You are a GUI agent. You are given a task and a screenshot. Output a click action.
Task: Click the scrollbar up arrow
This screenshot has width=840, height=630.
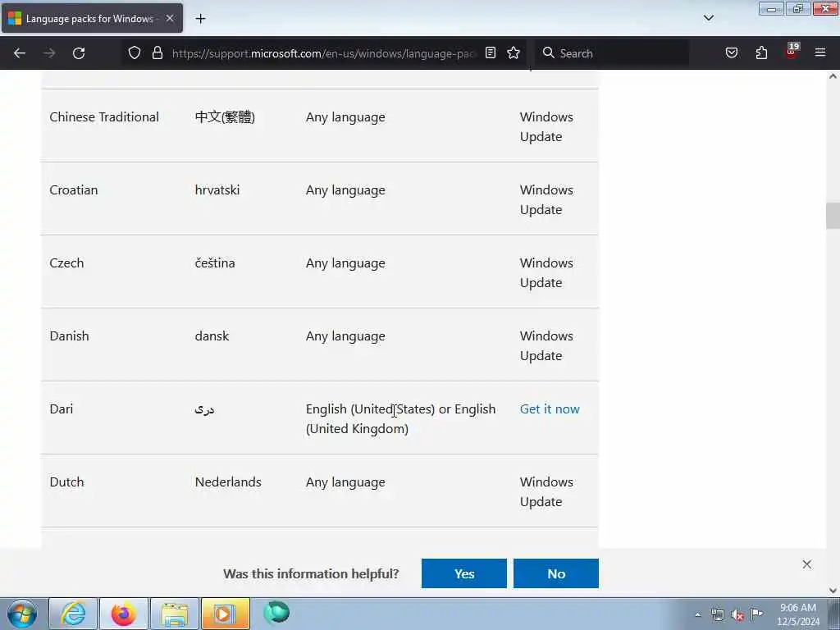tap(833, 76)
